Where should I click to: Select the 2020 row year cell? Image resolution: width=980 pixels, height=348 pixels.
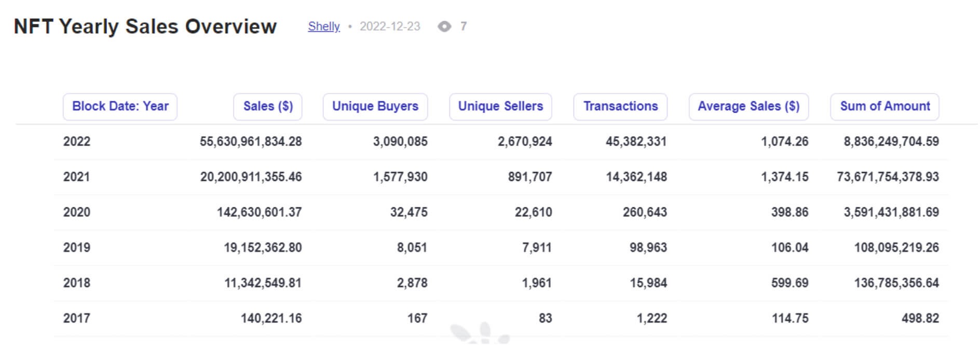(77, 212)
